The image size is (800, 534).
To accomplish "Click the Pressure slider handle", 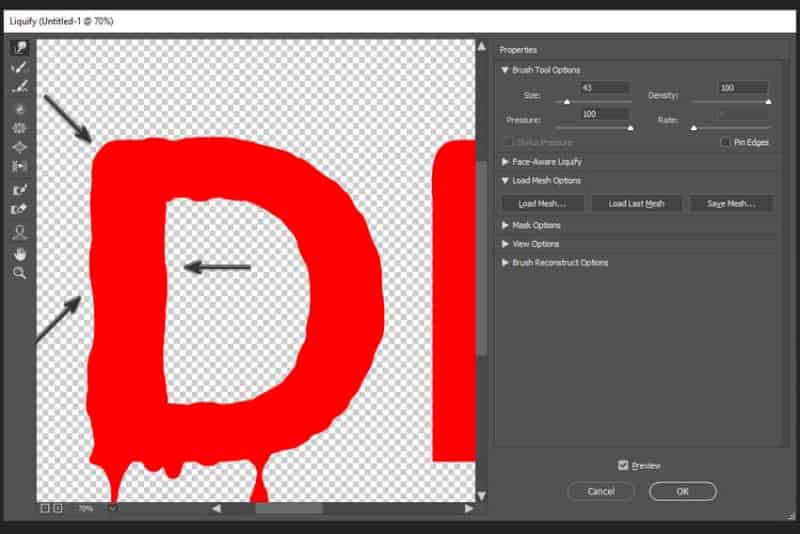I will point(631,128).
